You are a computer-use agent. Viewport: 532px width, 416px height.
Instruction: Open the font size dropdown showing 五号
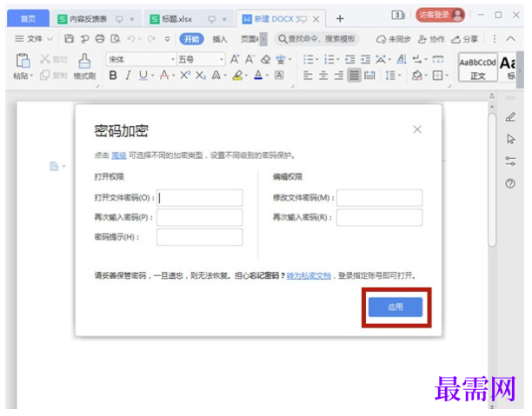coord(222,60)
